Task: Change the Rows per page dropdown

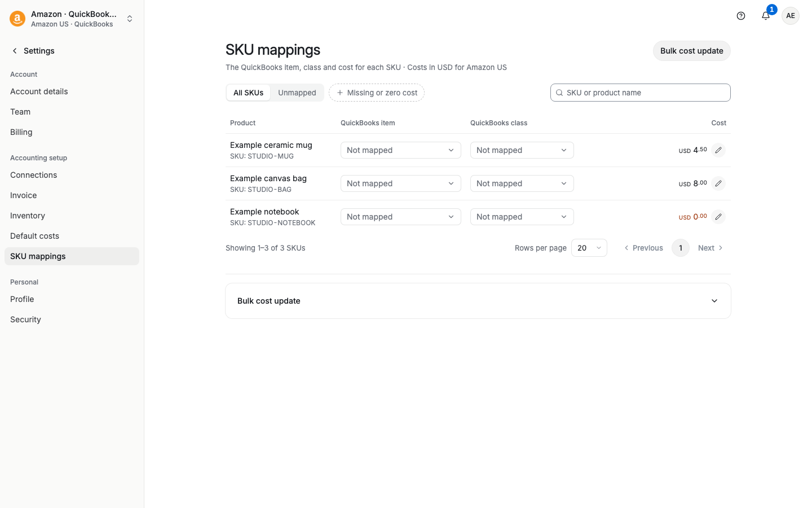Action: [x=589, y=248]
